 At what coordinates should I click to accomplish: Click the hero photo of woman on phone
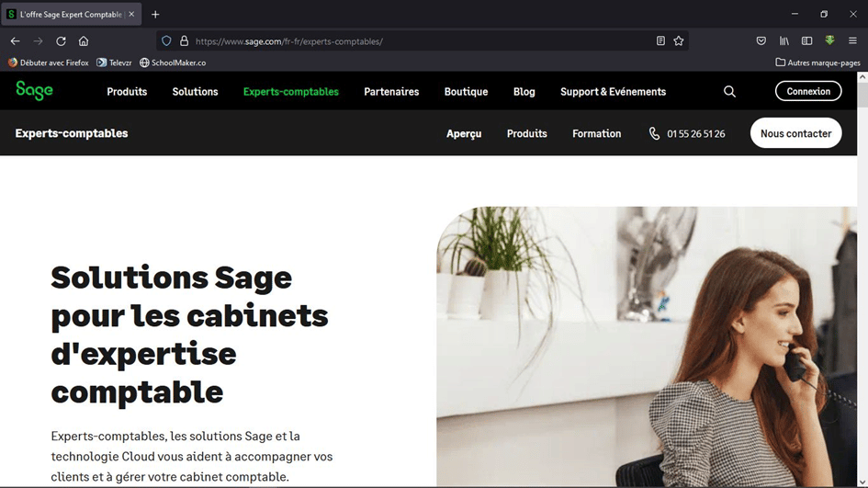tap(647, 346)
